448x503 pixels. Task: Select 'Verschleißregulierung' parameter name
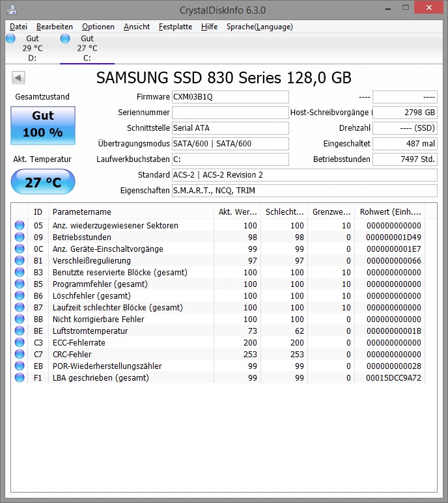[91, 260]
